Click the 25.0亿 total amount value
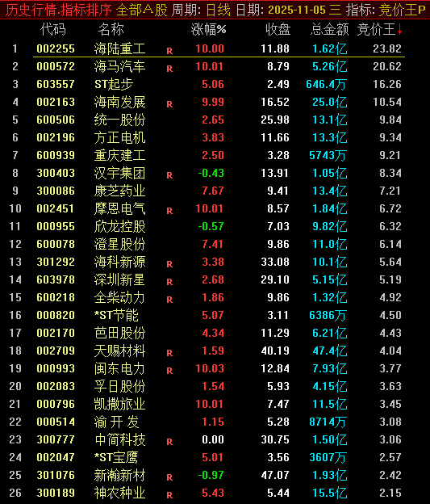The width and height of the screenshot is (430, 504). pos(330,103)
